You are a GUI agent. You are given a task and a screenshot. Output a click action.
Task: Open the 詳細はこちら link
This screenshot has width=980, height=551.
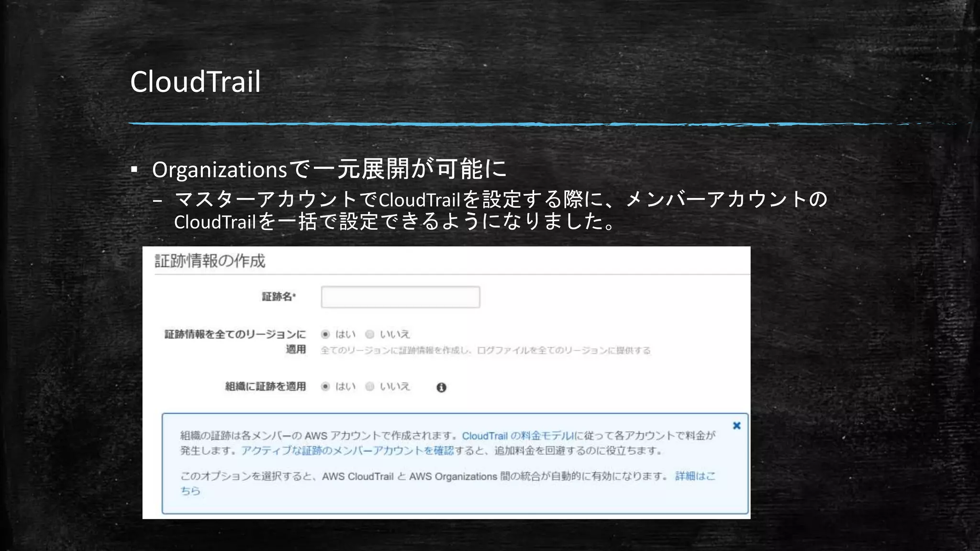coord(695,476)
